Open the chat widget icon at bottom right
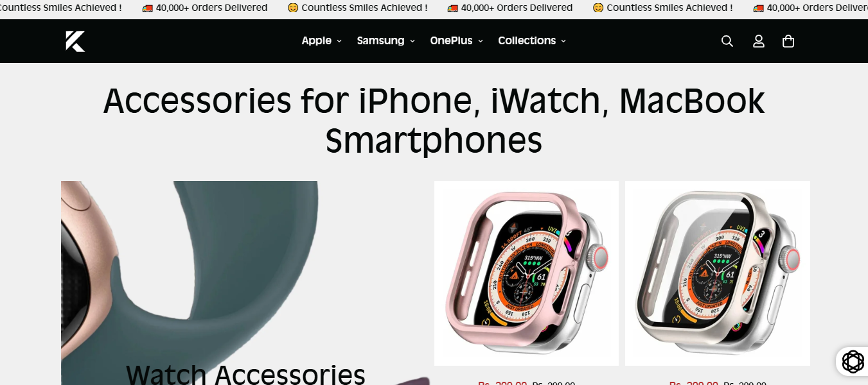The image size is (868, 385). (853, 362)
